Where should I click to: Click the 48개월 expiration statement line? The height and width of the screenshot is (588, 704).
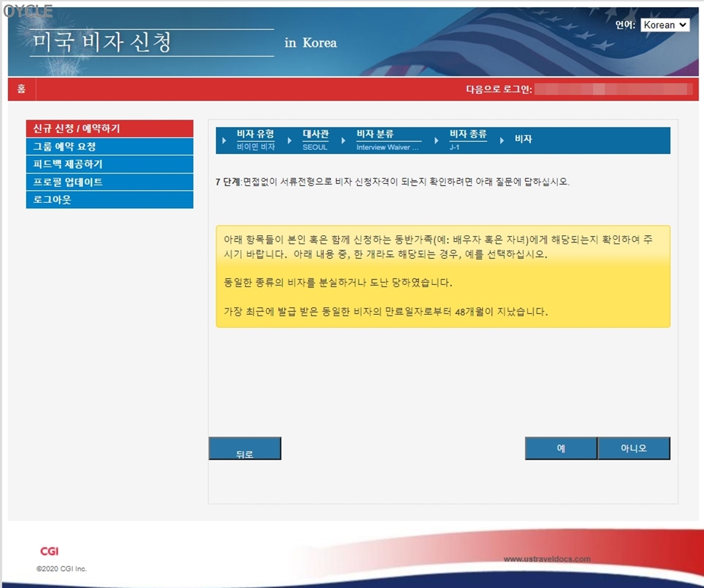coord(386,312)
